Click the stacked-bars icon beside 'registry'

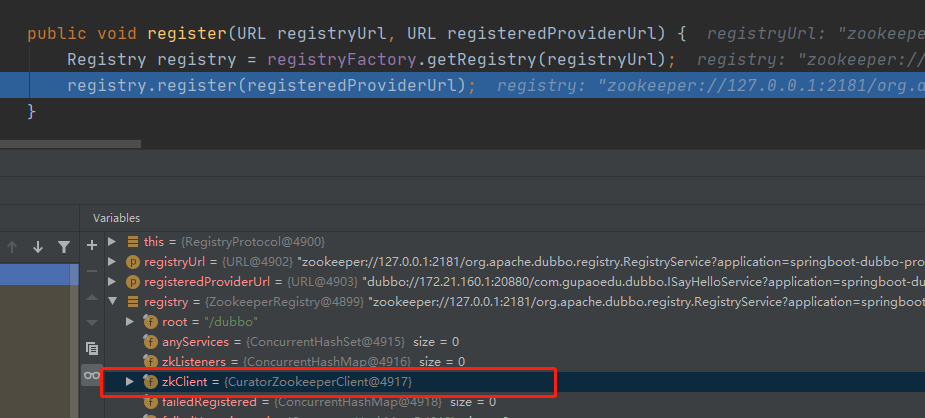pos(133,302)
